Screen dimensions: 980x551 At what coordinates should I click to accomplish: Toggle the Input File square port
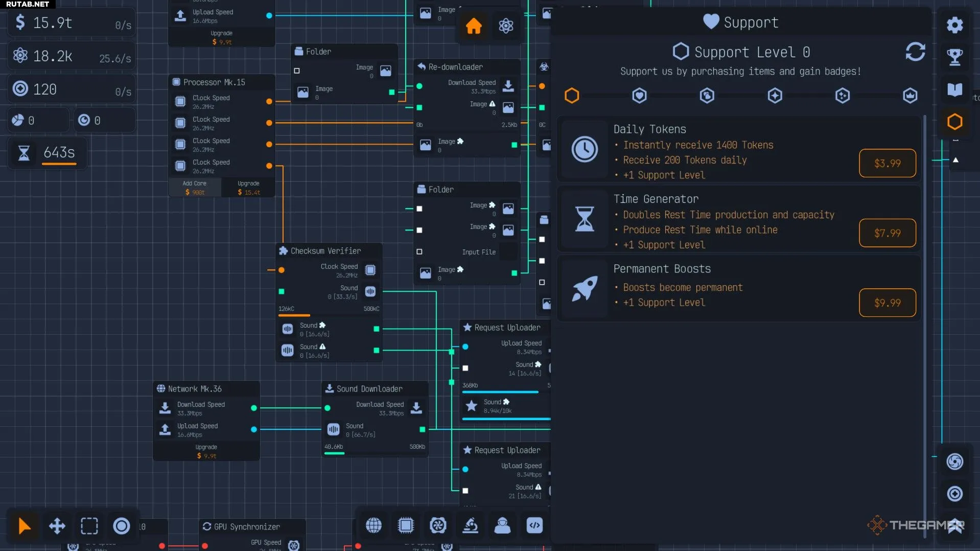(x=419, y=251)
